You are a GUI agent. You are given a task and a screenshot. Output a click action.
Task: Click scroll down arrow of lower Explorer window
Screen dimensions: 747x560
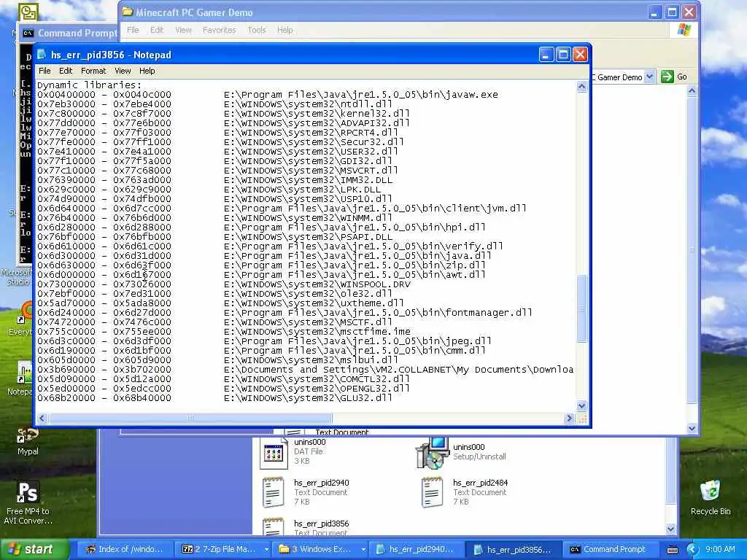point(670,529)
